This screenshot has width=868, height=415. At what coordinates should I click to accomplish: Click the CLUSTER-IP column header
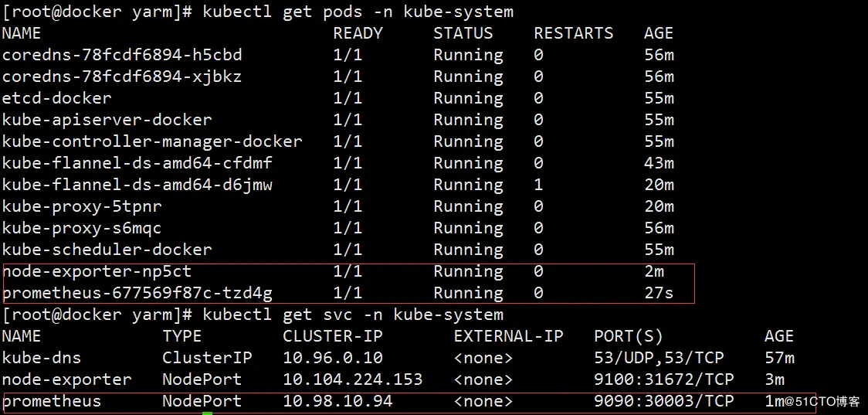333,335
